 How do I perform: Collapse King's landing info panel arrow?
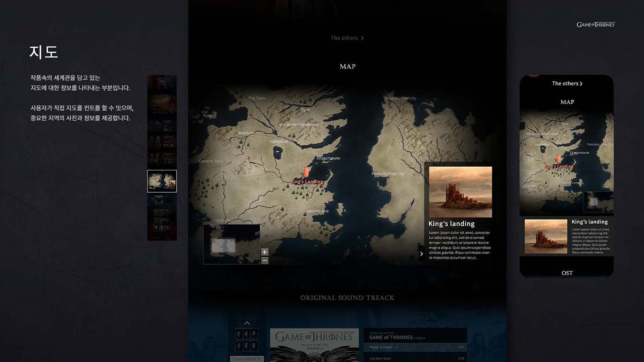pyautogui.click(x=421, y=254)
